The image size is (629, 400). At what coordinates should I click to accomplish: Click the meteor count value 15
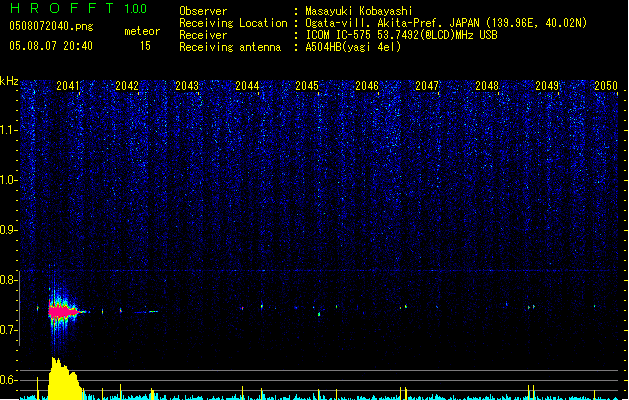[145, 46]
